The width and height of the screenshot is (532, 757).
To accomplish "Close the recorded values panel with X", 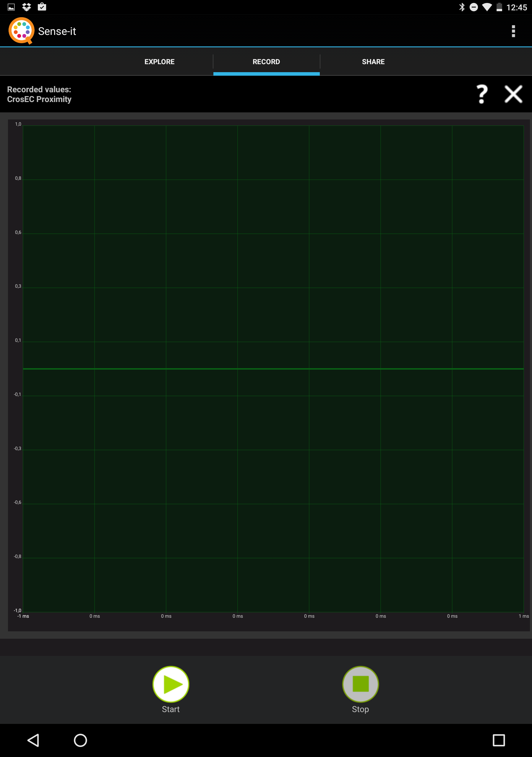I will [513, 94].
